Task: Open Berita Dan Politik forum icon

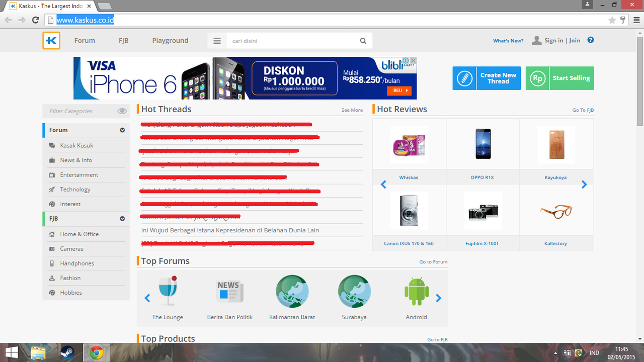Action: pos(230,291)
